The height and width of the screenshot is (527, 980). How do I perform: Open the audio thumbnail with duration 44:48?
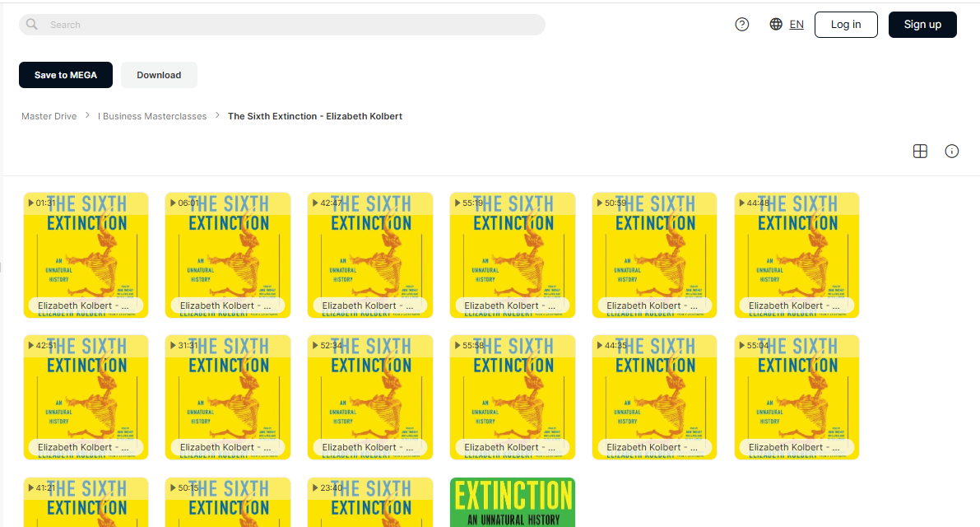tap(797, 255)
